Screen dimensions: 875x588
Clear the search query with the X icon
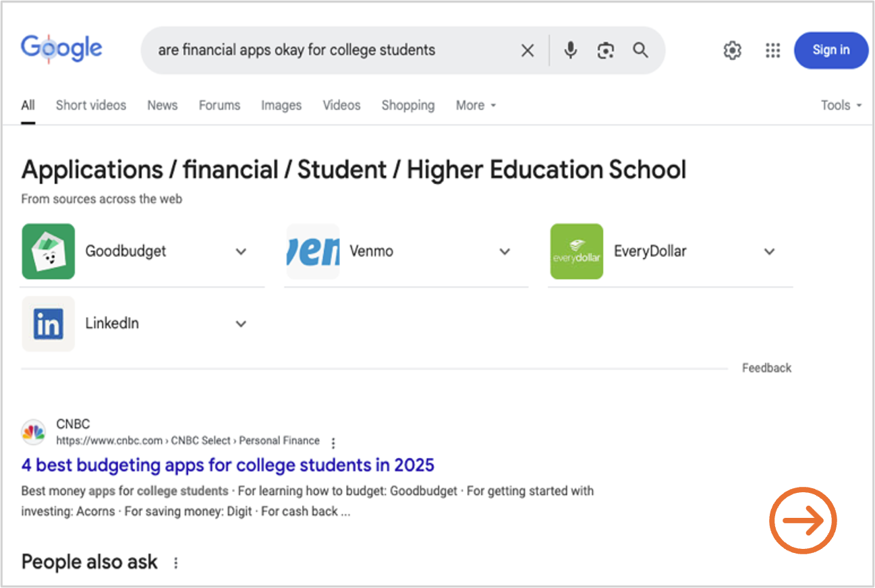tap(528, 50)
